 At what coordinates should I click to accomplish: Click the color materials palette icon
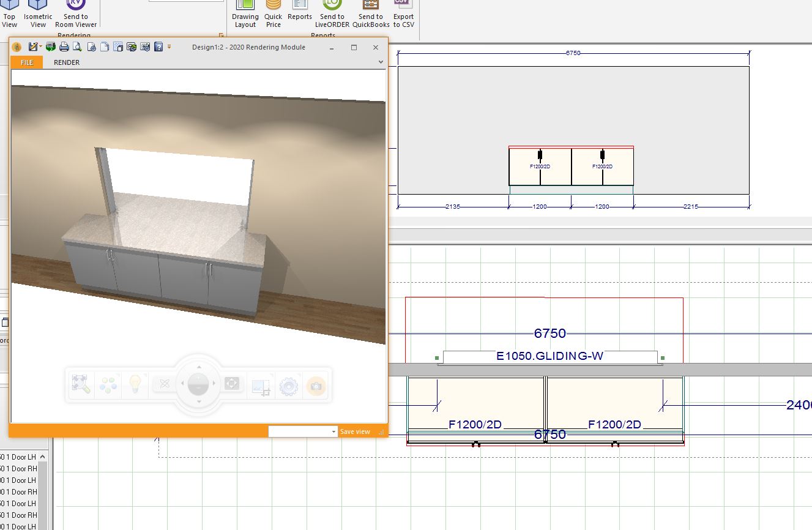pyautogui.click(x=108, y=385)
